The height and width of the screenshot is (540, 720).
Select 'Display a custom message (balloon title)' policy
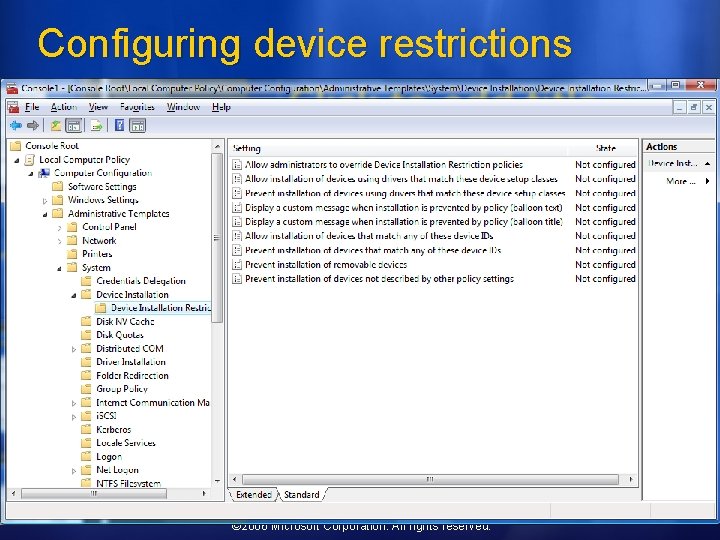[404, 222]
